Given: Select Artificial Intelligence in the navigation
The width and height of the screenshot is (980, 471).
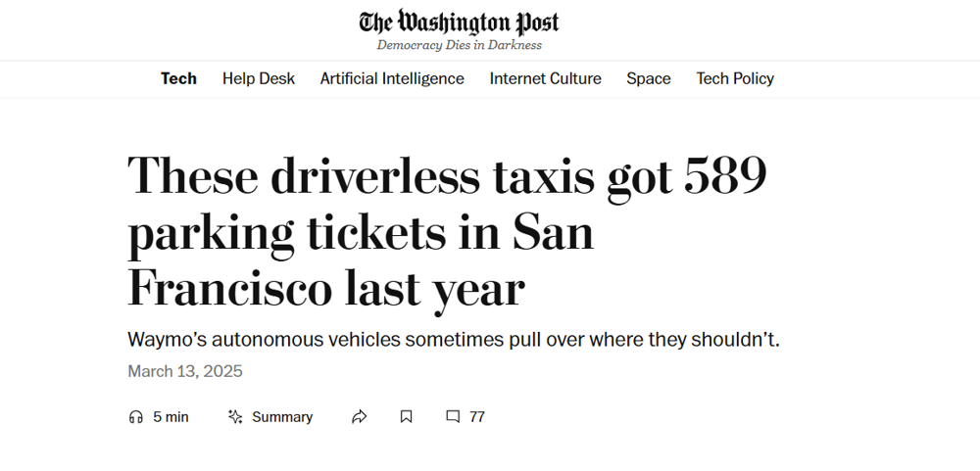Looking at the screenshot, I should (392, 78).
